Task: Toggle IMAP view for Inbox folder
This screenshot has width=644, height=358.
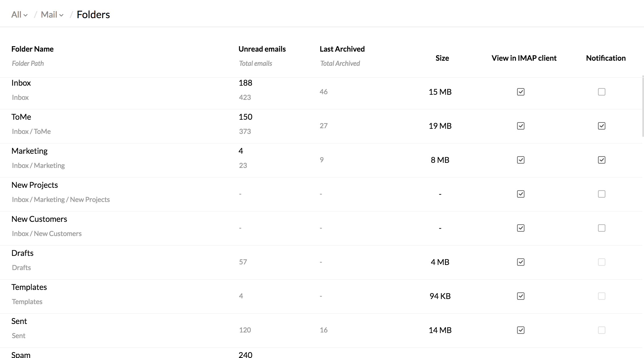Action: [520, 92]
